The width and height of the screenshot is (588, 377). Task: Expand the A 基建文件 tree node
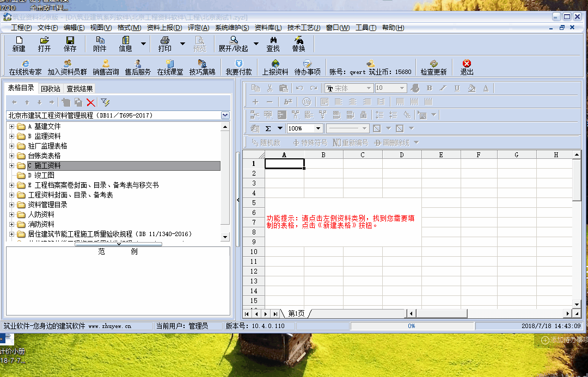11,127
